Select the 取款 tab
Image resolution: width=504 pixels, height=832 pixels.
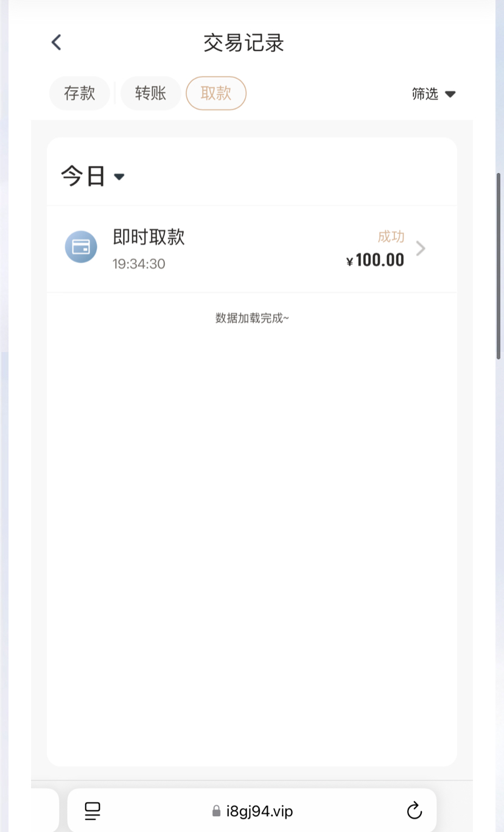point(216,93)
